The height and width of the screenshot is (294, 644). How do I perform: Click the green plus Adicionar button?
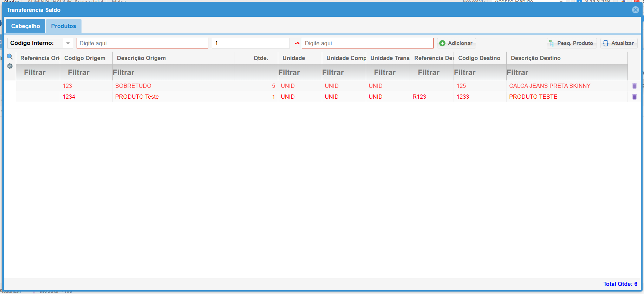[456, 43]
